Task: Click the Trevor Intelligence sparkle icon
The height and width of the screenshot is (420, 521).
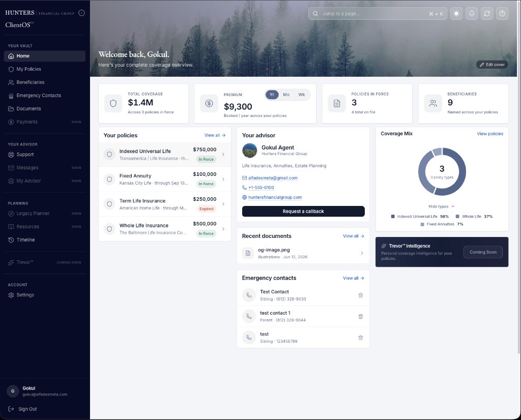Action: [384, 246]
